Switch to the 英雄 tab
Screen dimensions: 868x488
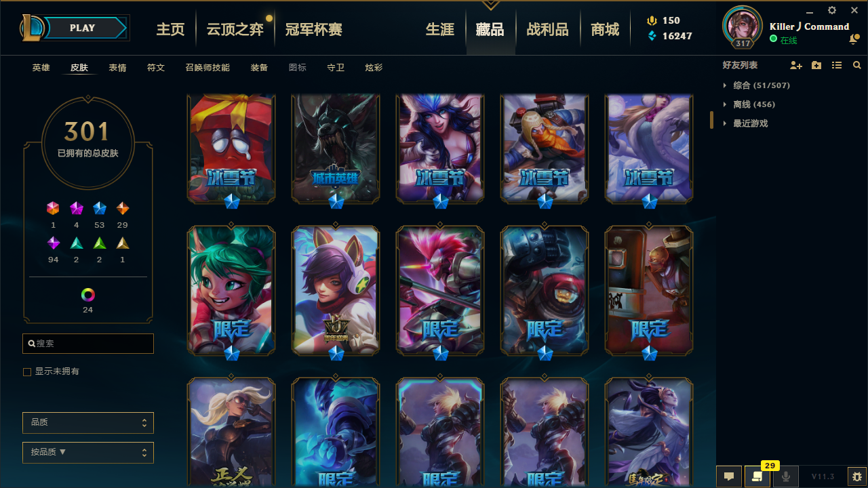pyautogui.click(x=41, y=68)
